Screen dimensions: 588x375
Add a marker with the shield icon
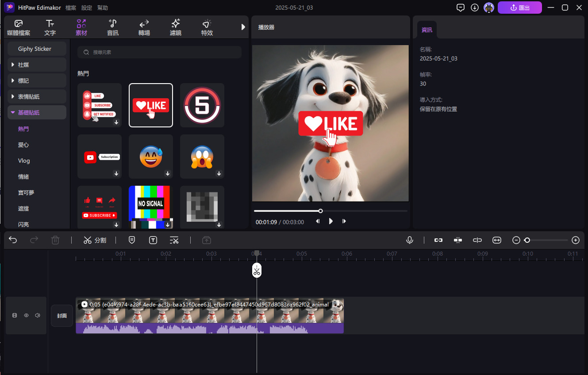[x=132, y=240]
